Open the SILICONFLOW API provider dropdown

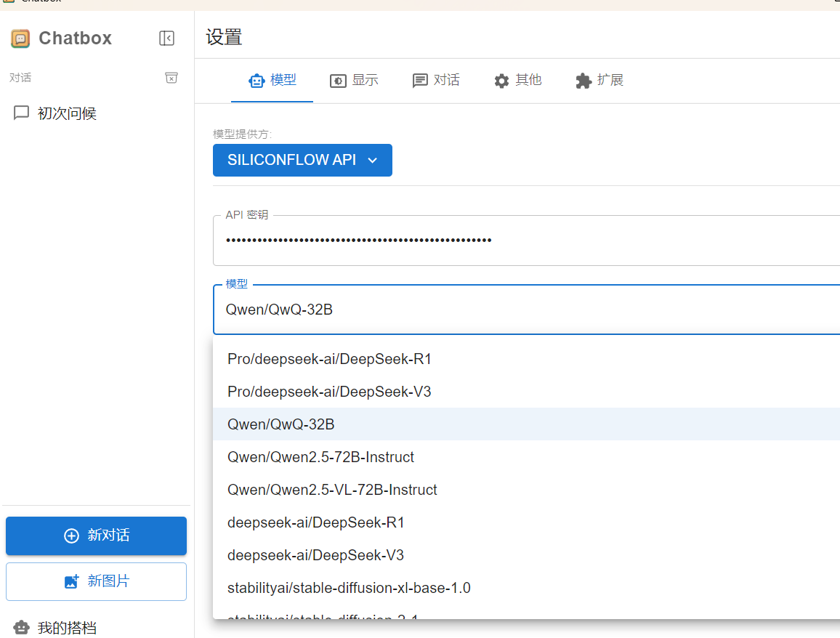[x=303, y=160]
